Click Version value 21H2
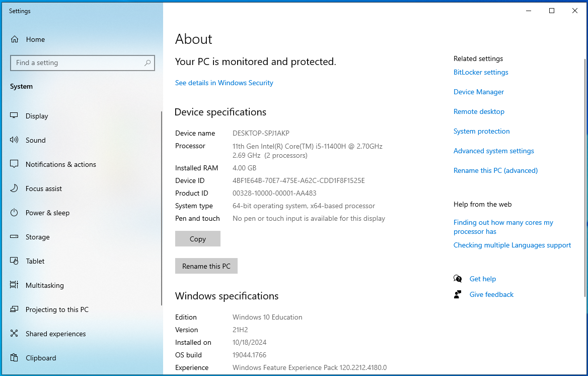This screenshot has width=588, height=376. [240, 330]
